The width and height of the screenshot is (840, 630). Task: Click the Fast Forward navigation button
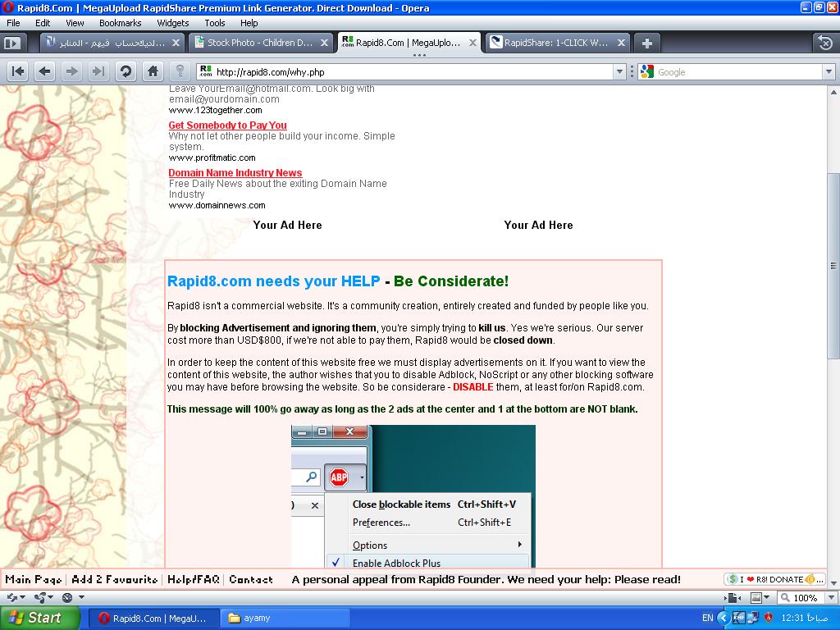coord(98,71)
